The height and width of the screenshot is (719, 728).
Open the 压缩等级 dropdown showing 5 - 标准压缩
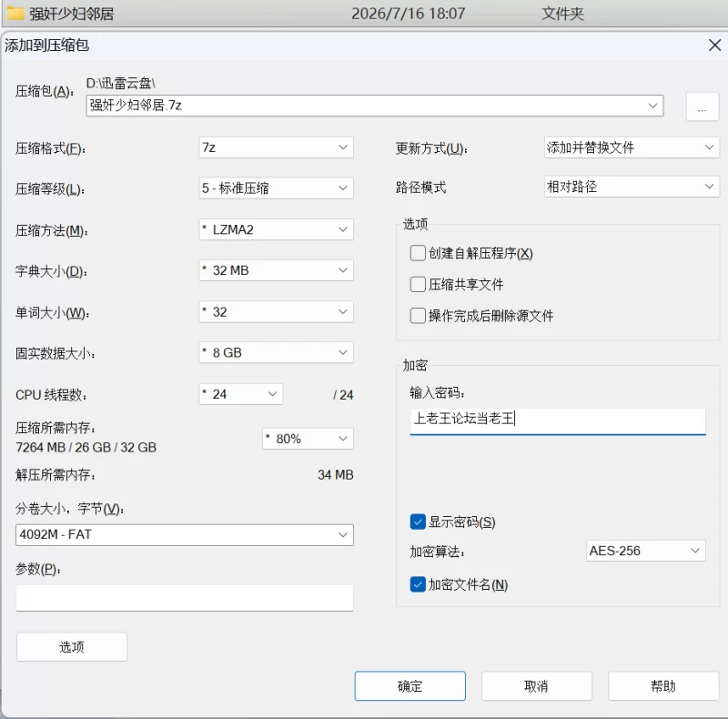pyautogui.click(x=277, y=188)
